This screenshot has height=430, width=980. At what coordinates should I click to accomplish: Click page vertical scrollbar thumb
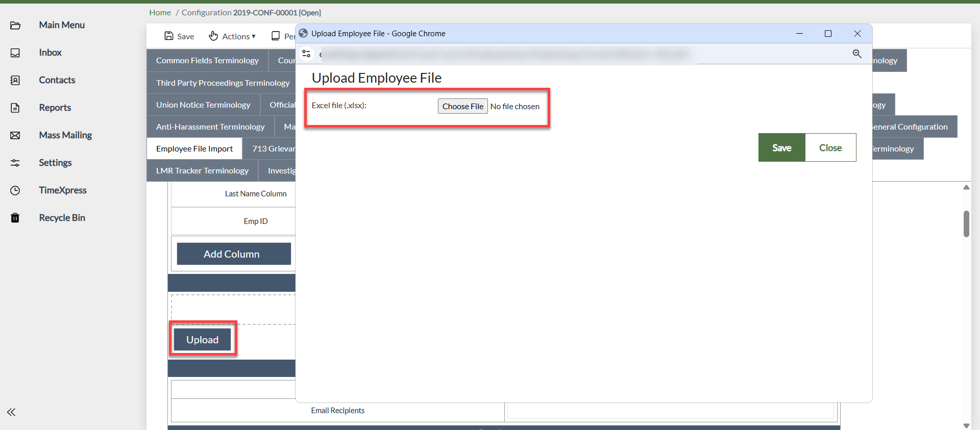click(966, 223)
